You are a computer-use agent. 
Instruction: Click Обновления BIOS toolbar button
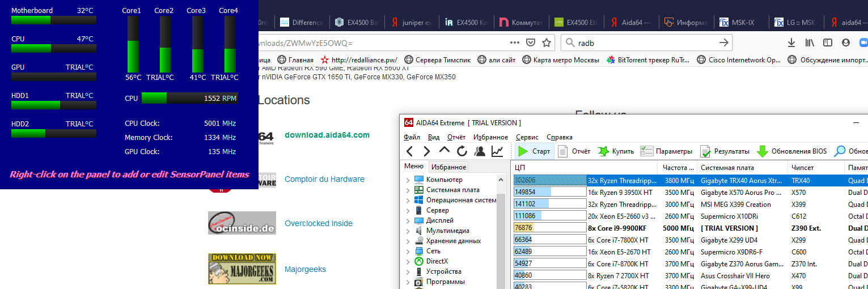point(792,151)
